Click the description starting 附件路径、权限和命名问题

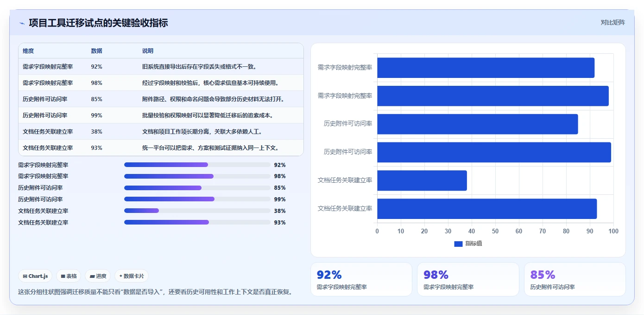click(213, 99)
